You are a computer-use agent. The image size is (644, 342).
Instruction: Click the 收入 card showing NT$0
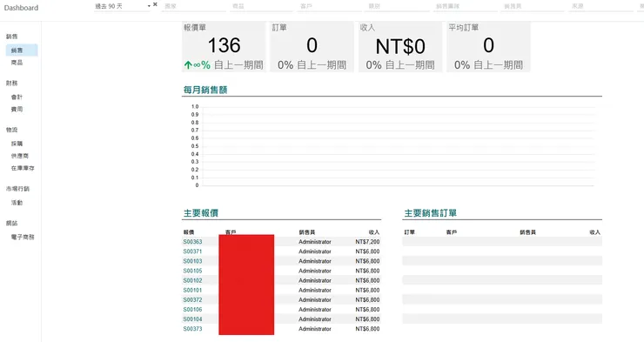click(x=400, y=47)
